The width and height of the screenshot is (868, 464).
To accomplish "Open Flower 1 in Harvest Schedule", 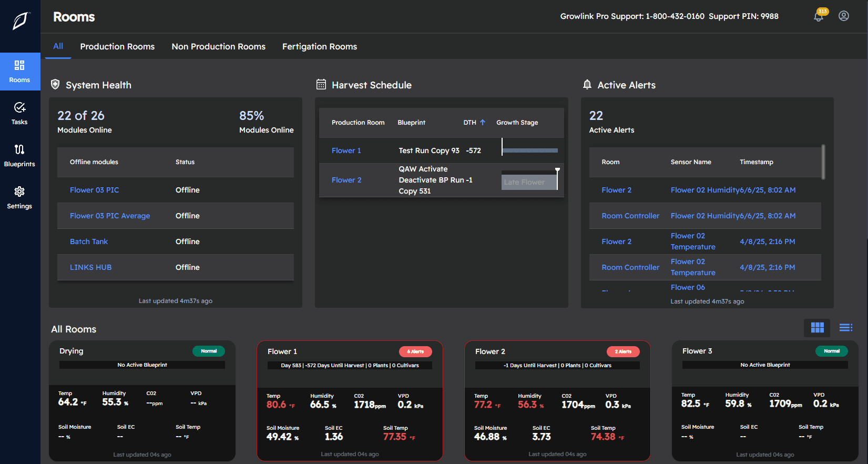I will (346, 150).
